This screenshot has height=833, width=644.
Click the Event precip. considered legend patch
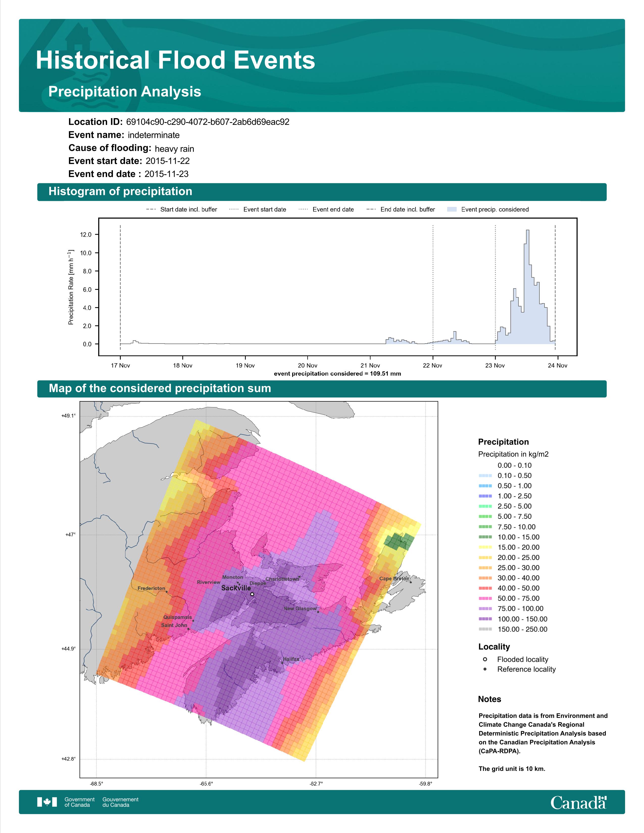pyautogui.click(x=452, y=210)
